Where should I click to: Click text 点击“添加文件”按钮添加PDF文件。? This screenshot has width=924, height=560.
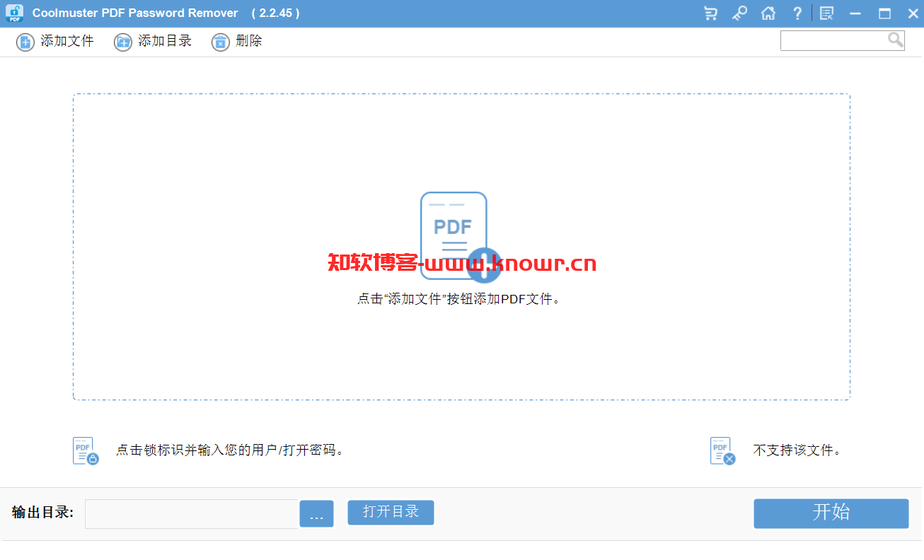[x=459, y=299]
